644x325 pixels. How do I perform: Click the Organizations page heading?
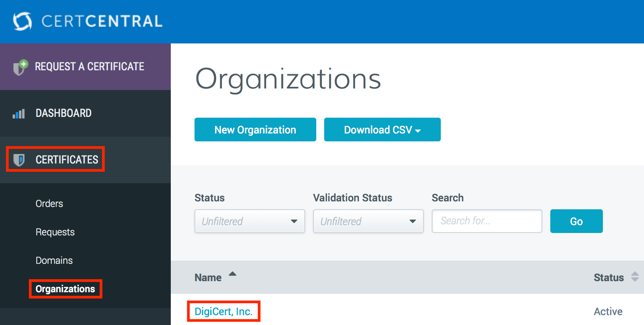(x=288, y=79)
